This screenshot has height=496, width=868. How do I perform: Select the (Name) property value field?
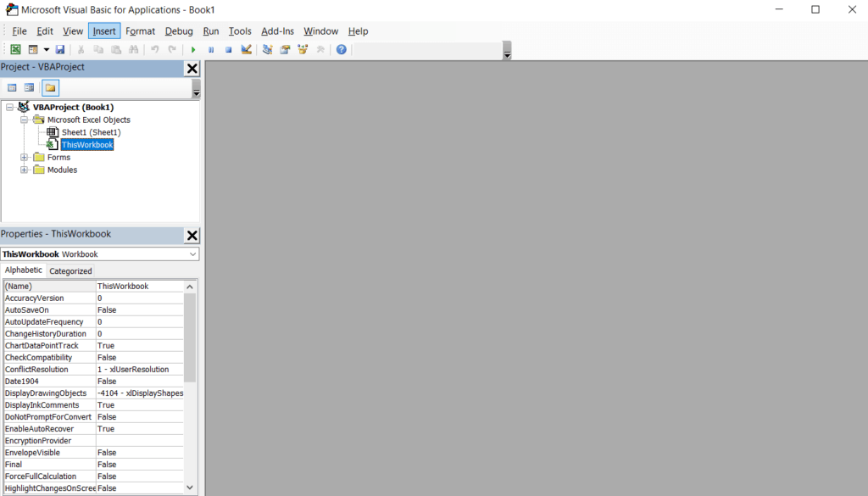pos(140,287)
